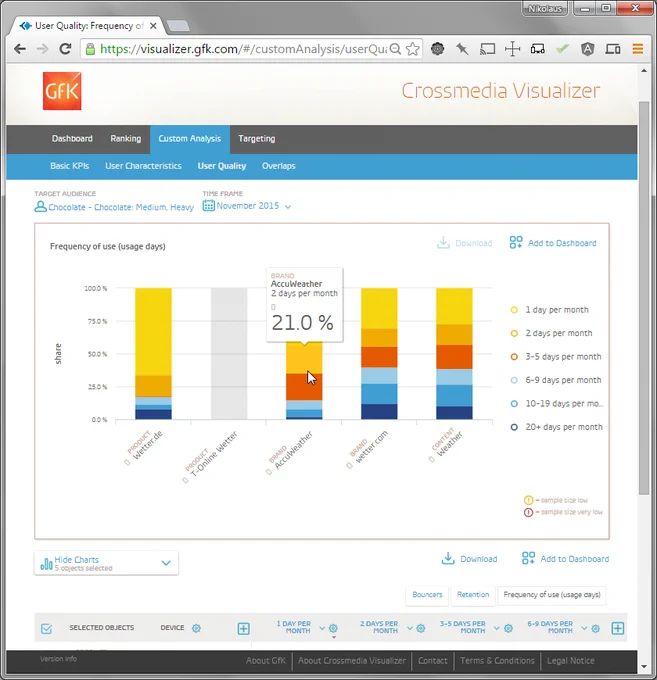657x680 pixels.
Task: Open the Chrome hamburger menu
Action: [637, 49]
